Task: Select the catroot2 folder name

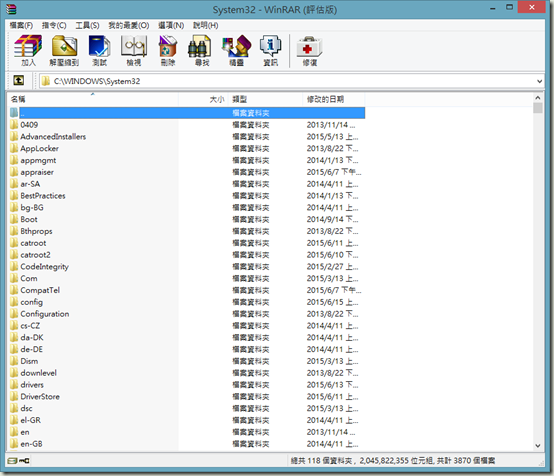Action: (35, 254)
